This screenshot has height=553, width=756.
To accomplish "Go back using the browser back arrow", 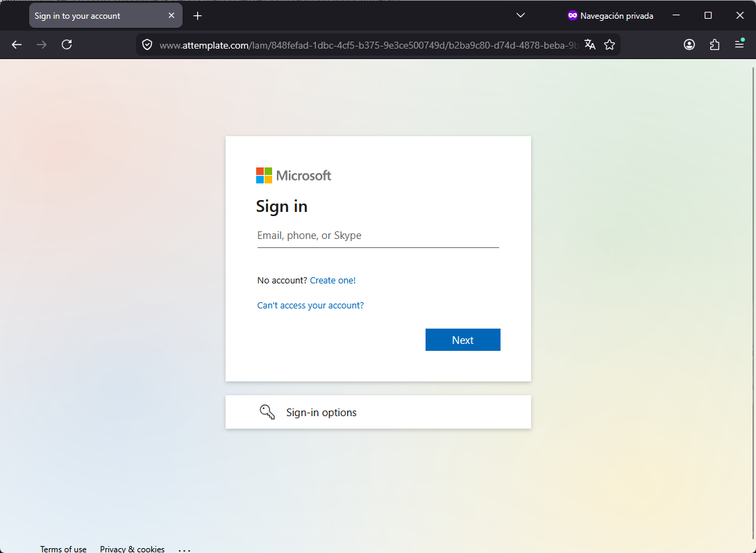I will coord(17,45).
